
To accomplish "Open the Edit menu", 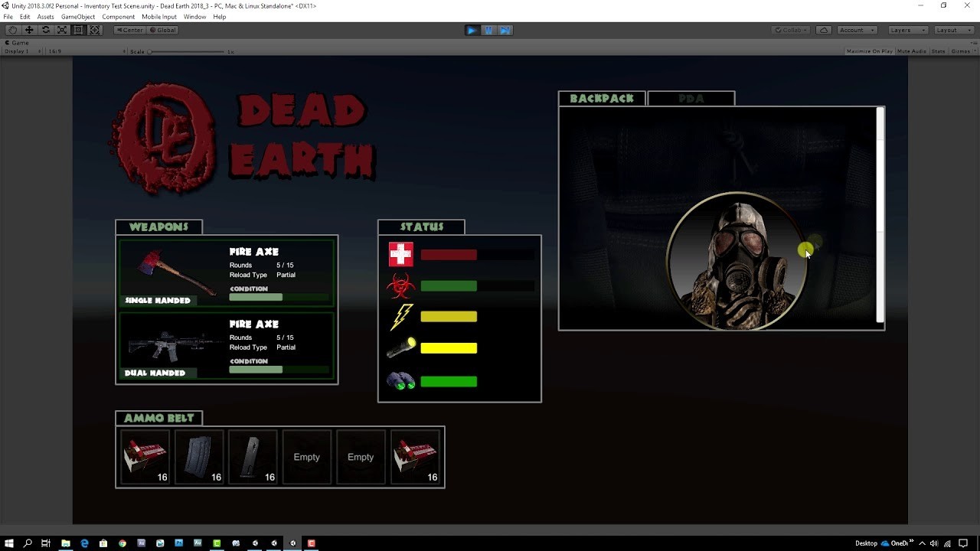I will (x=25, y=17).
